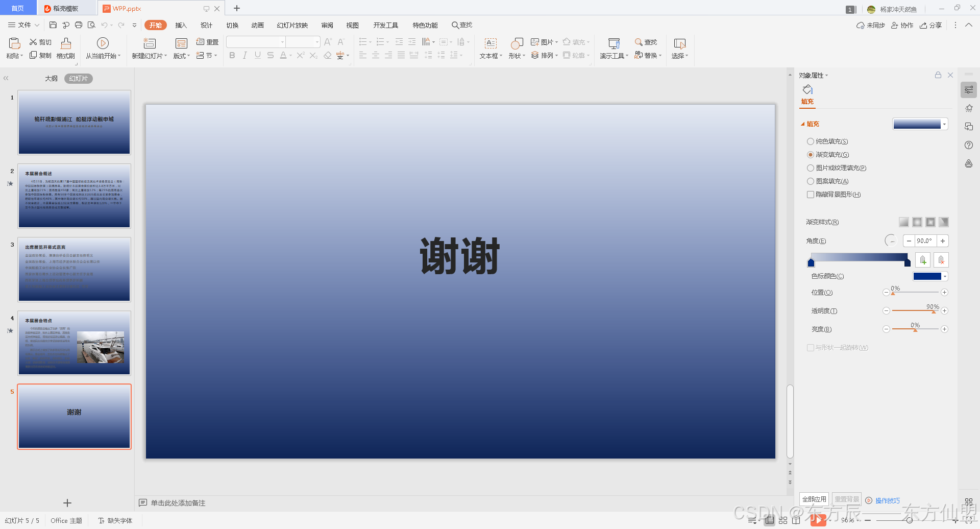This screenshot has height=529, width=980.
Task: Click the Copy (复制) icon
Action: click(33, 55)
